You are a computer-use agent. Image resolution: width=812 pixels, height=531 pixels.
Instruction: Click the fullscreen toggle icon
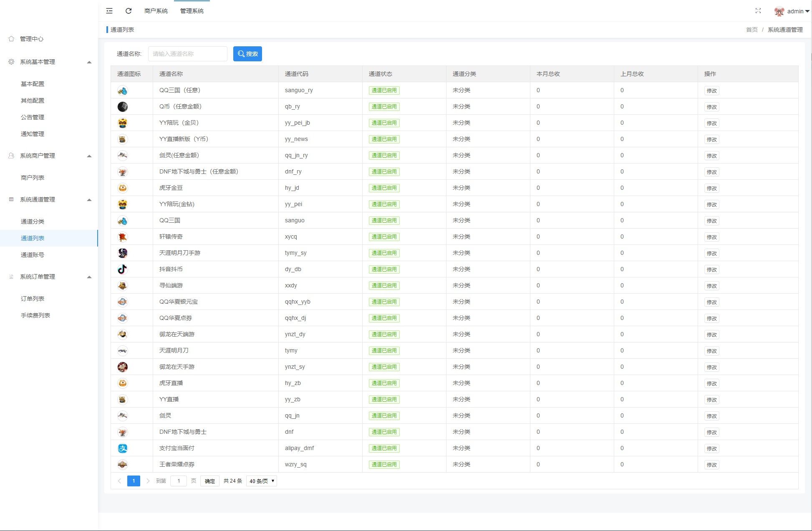[x=758, y=11]
